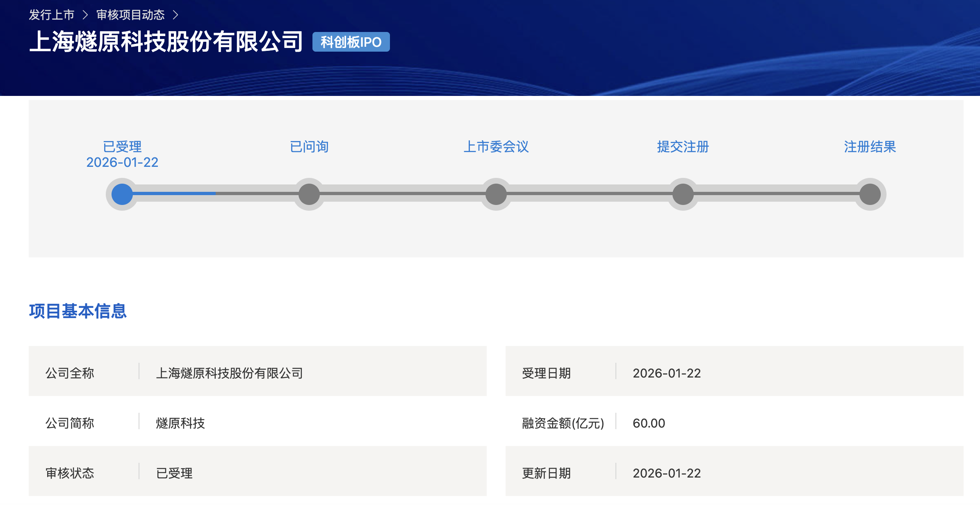980x505 pixels.
Task: Click the 上市委会议 stage label
Action: [496, 147]
